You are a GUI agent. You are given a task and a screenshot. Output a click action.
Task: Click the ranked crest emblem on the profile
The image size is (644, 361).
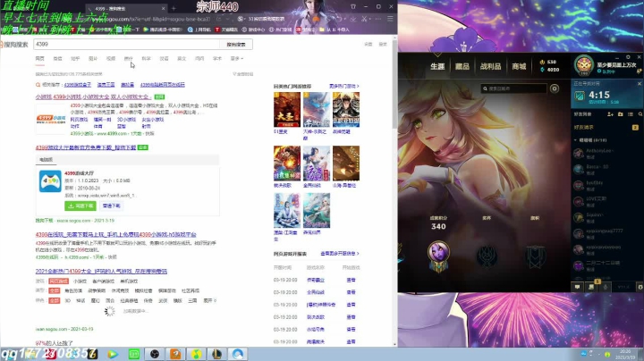point(487,256)
